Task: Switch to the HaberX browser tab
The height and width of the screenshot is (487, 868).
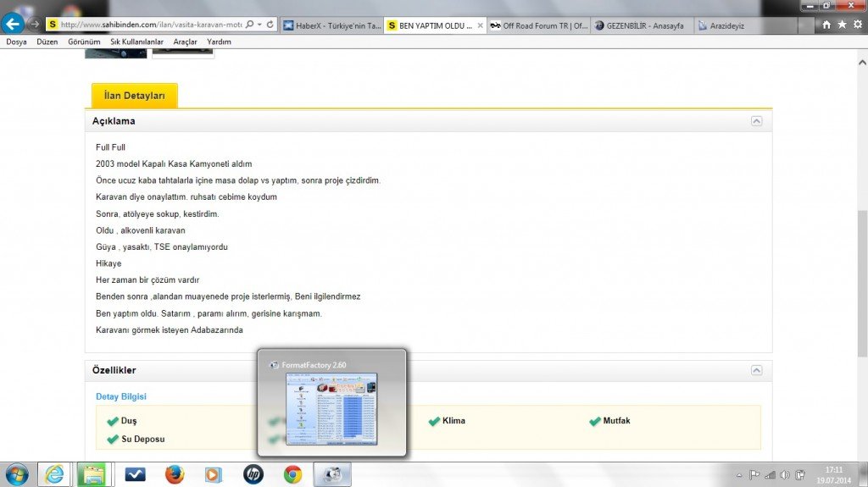Action: coord(331,25)
